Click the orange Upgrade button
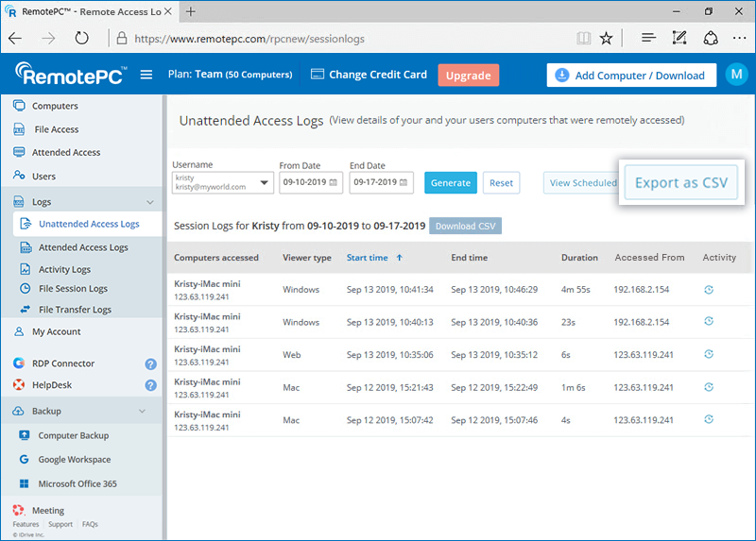Image resolution: width=756 pixels, height=541 pixels. click(x=468, y=76)
